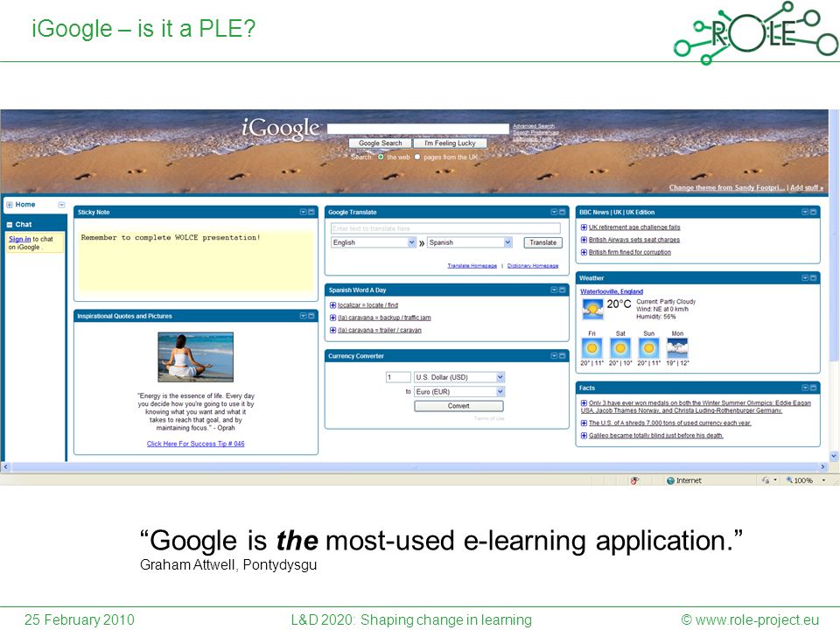Open the Inspirational Quotes gadget menu arrow
Screen dimensions: 840x630
(304, 316)
